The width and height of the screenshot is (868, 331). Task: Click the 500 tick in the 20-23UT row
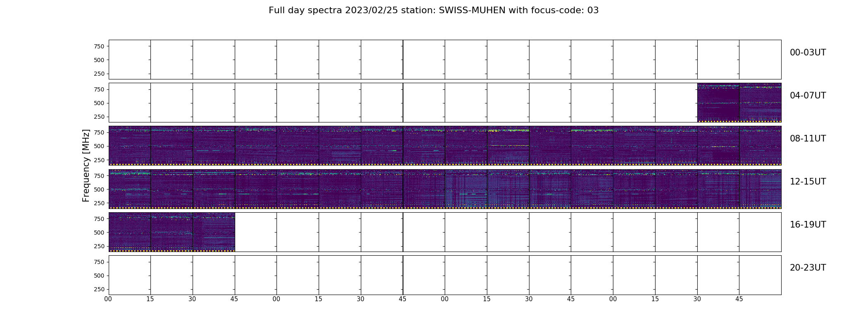(99, 276)
